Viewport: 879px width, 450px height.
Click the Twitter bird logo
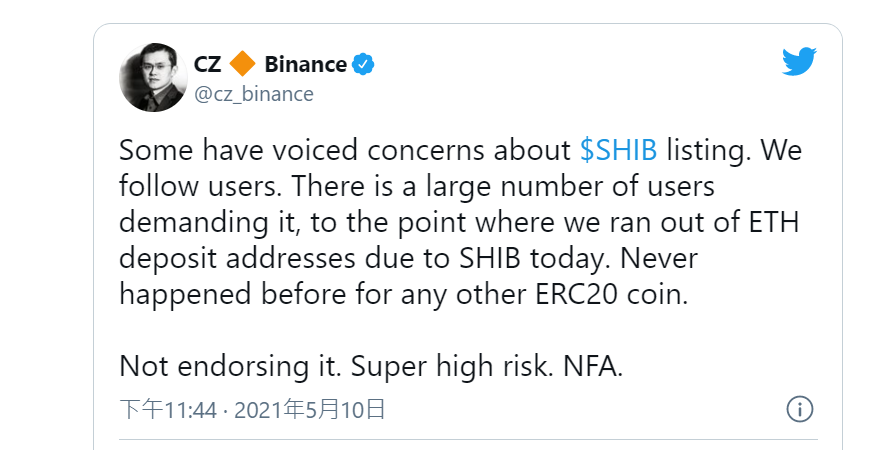click(799, 62)
